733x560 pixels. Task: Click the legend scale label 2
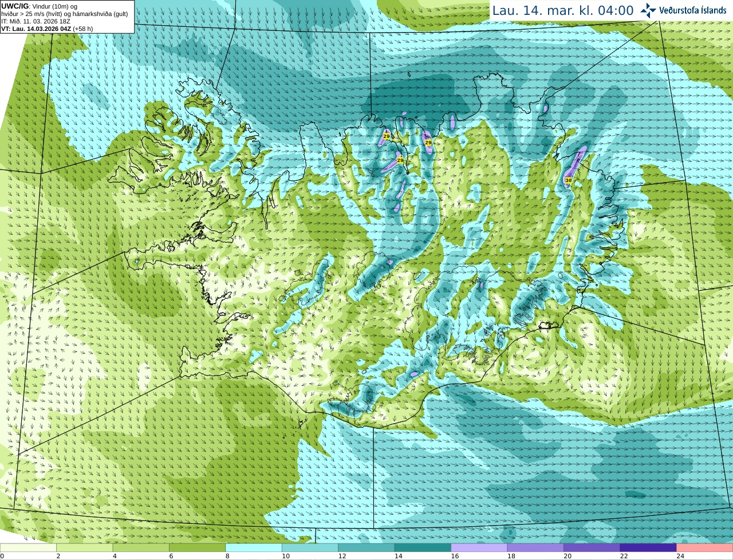pyautogui.click(x=58, y=556)
